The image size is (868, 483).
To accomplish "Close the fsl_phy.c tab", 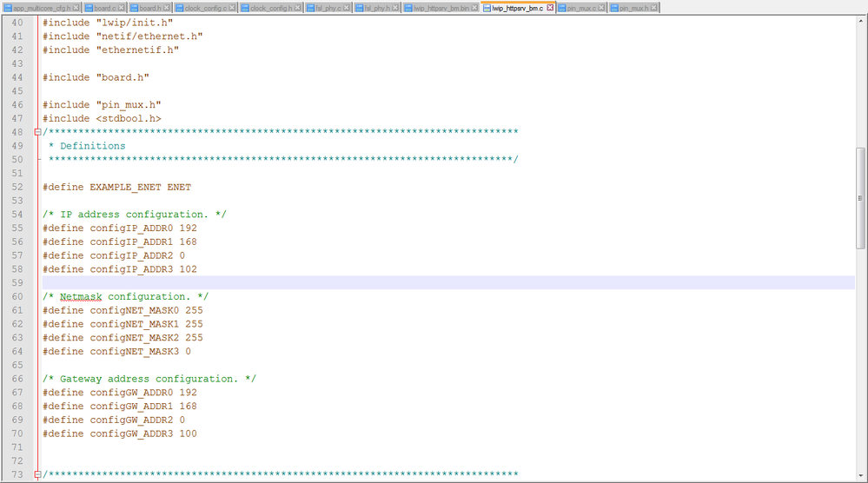I will [x=346, y=8].
